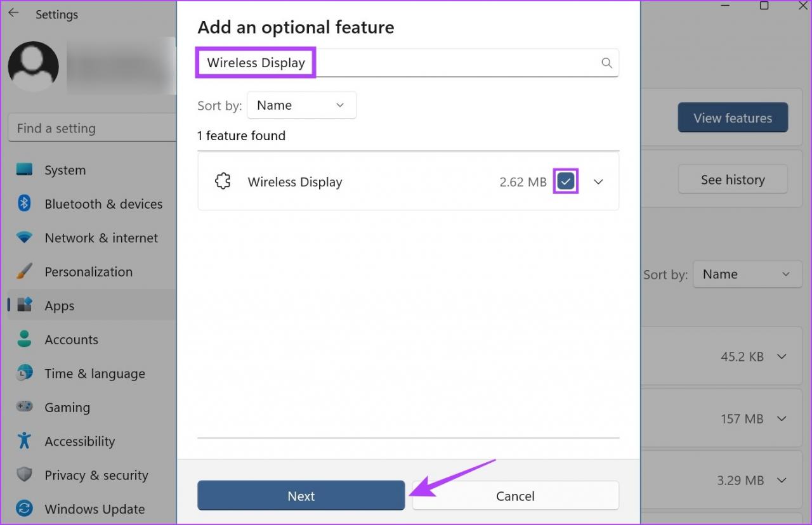This screenshot has width=812, height=525.
Task: Click the Privacy & security shield icon
Action: click(x=24, y=475)
